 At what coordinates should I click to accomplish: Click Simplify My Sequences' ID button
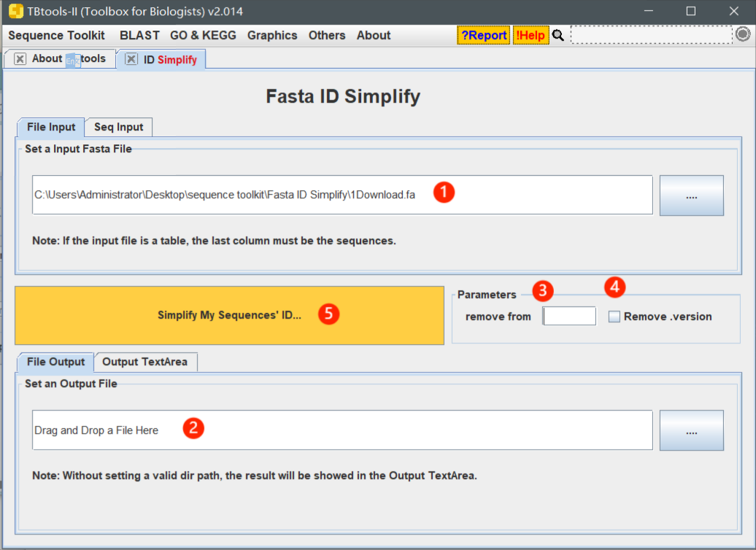point(229,315)
